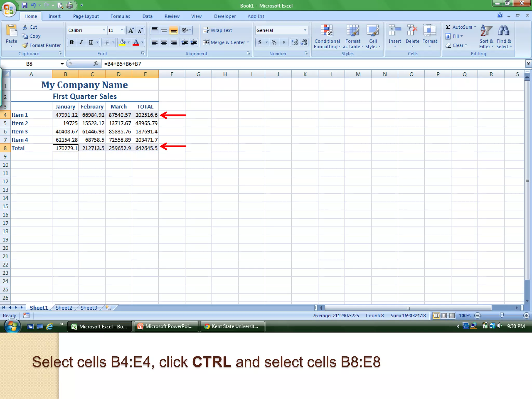Click the Fill Color paint bucket

tap(122, 42)
